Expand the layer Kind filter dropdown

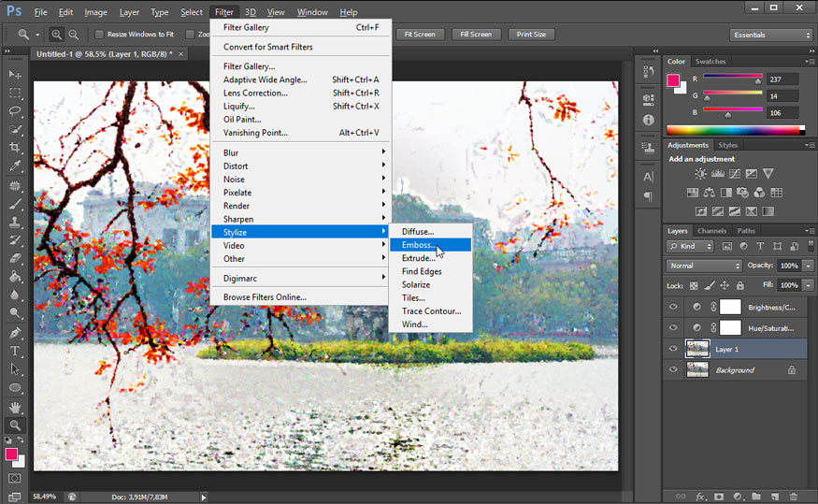(691, 247)
